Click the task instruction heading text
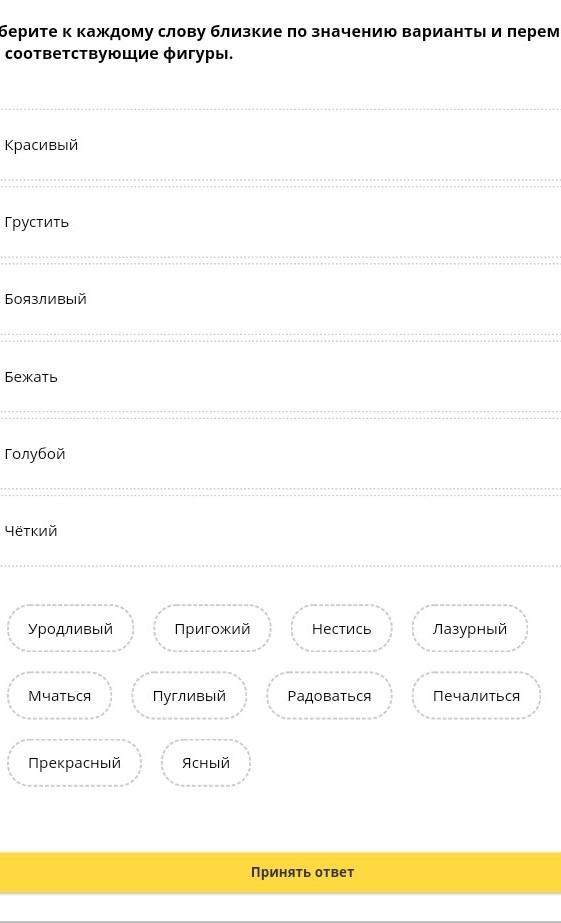Screen dimensions: 561x923 coord(280,42)
